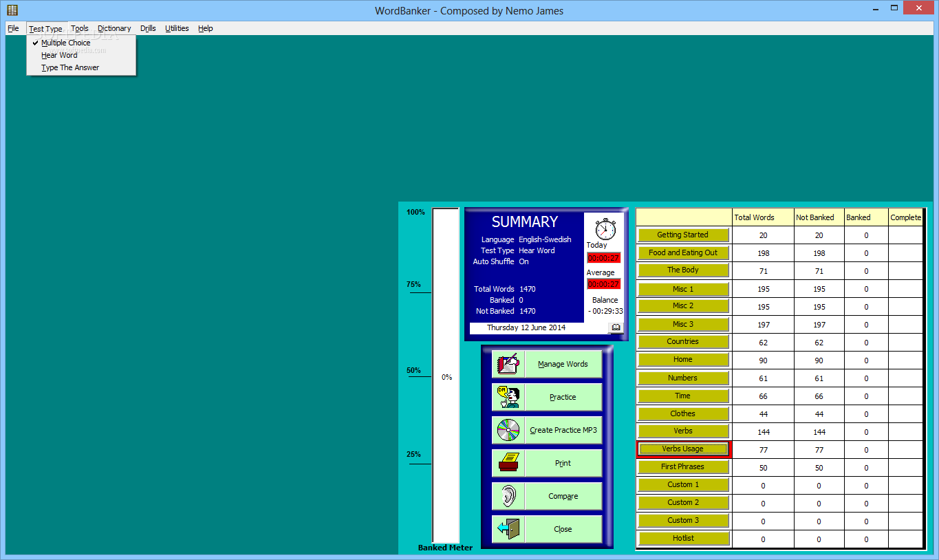Click the Manage Words button

[x=563, y=364]
